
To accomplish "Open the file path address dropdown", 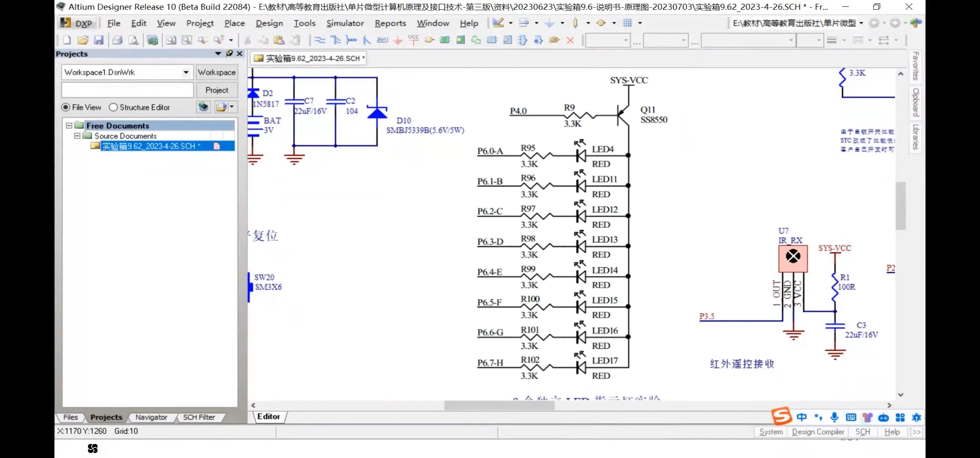I will tap(861, 23).
